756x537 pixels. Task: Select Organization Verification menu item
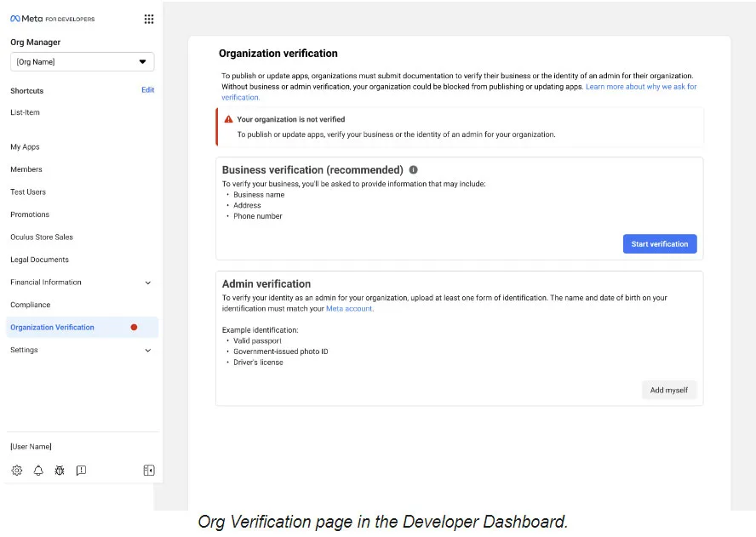pyautogui.click(x=83, y=328)
